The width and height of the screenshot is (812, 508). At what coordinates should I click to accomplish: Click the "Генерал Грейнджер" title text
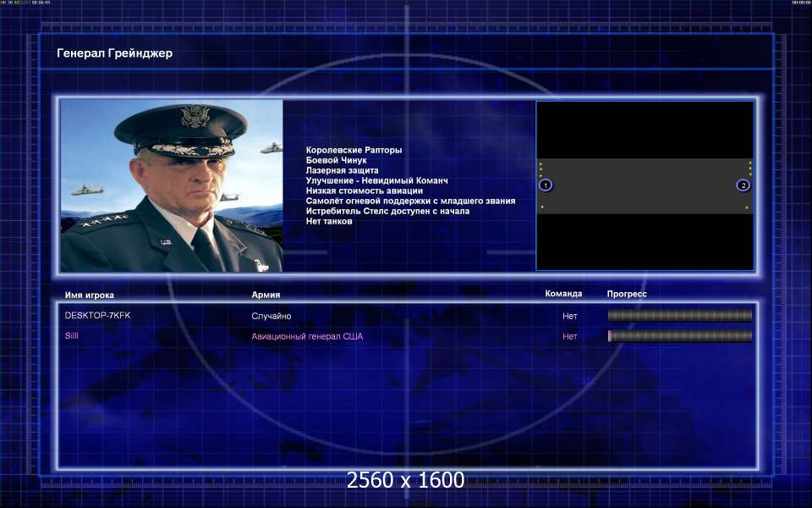tap(114, 53)
